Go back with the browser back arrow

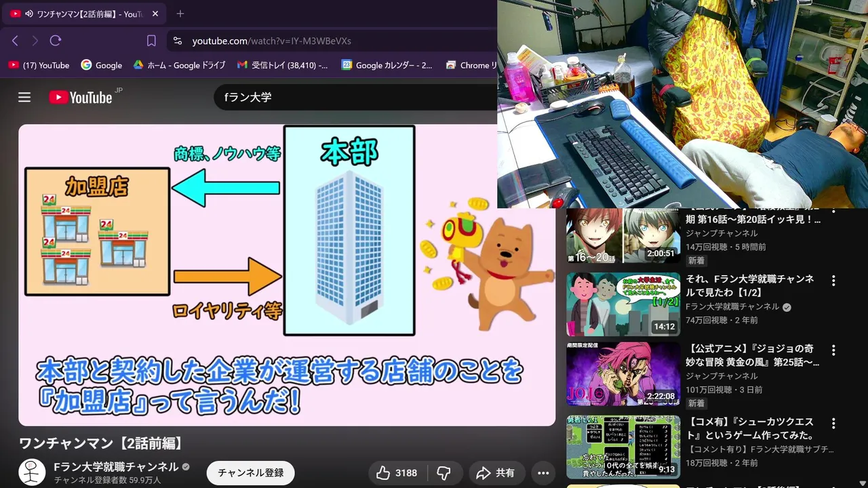tap(15, 41)
